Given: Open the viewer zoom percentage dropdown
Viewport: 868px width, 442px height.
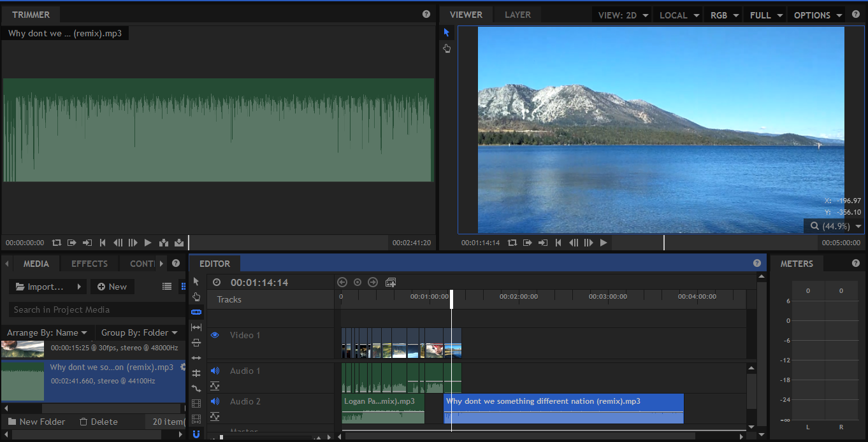Looking at the screenshot, I should click(x=834, y=226).
